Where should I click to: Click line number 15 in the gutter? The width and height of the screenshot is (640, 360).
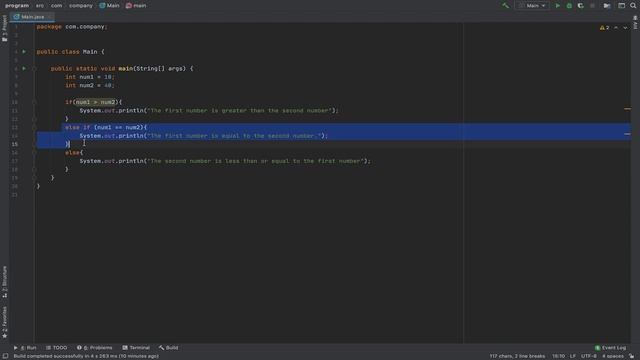tap(15, 144)
